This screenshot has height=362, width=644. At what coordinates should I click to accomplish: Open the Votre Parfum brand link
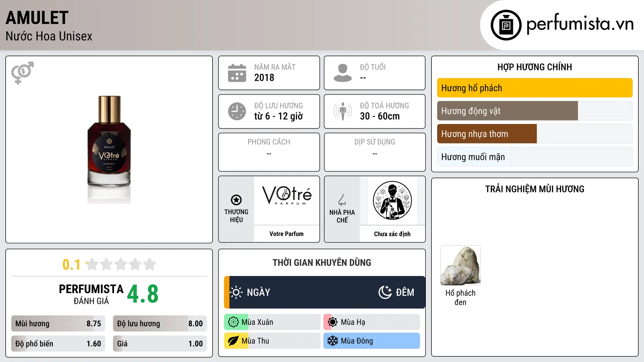[286, 234]
